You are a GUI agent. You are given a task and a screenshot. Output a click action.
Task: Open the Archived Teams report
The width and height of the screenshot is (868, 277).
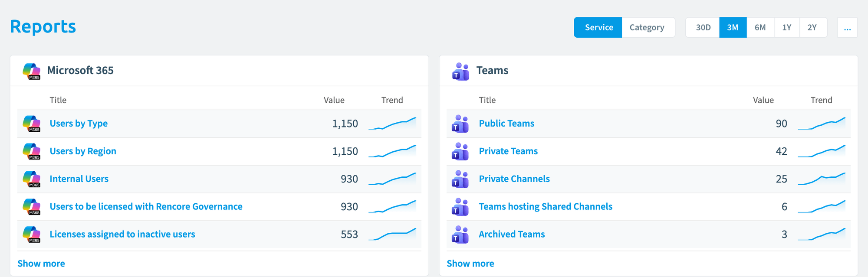coord(512,235)
